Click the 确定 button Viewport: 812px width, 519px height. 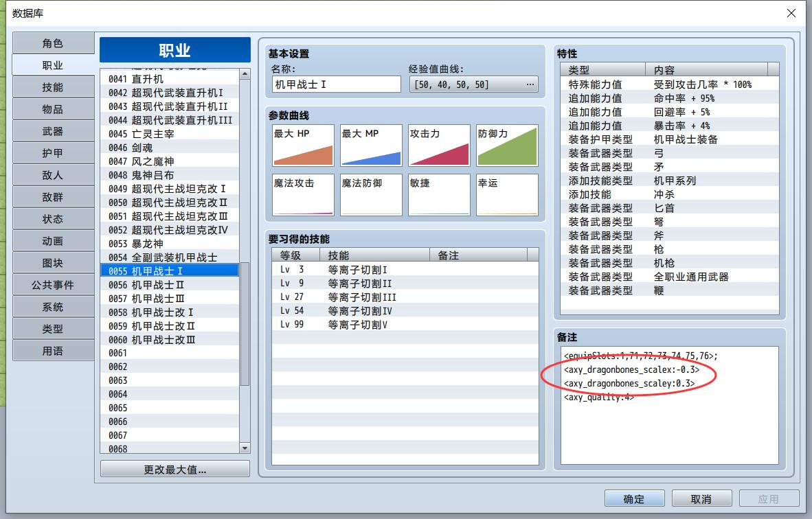click(x=634, y=499)
